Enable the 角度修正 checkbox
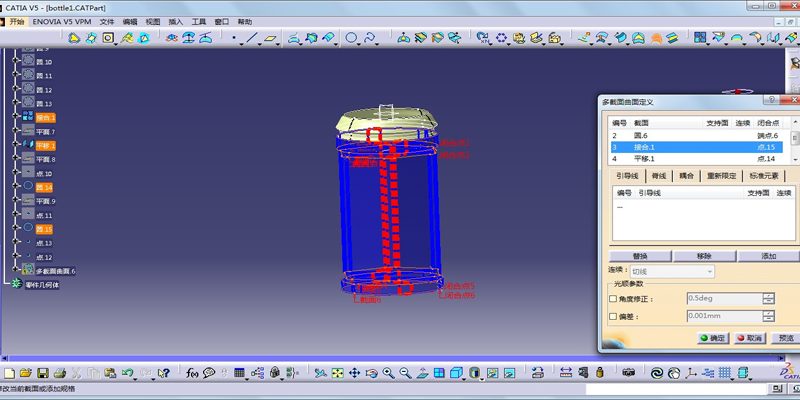Screen dimensions: 800x400 coord(613,298)
